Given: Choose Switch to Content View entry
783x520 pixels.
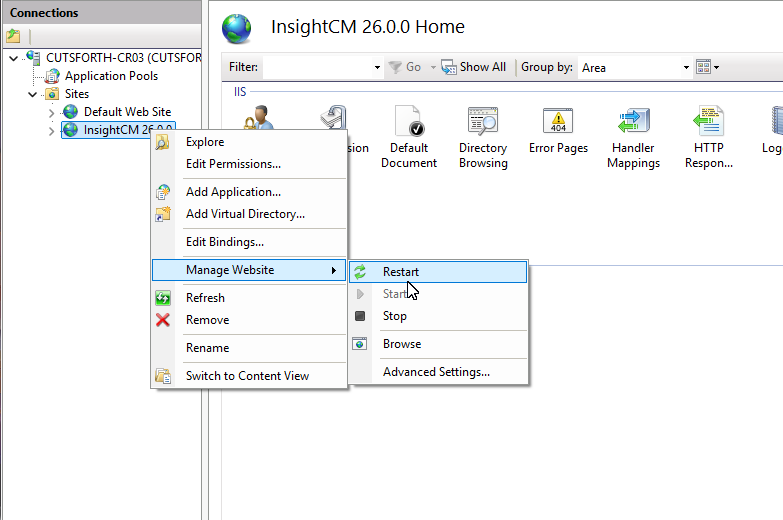Looking at the screenshot, I should pos(249,376).
